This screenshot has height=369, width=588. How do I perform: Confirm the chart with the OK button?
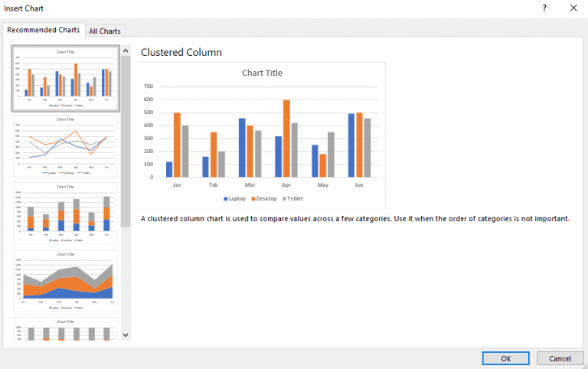point(505,358)
